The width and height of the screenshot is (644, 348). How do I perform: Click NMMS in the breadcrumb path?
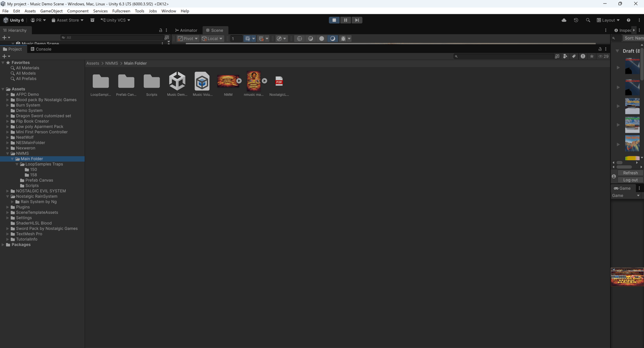112,63
